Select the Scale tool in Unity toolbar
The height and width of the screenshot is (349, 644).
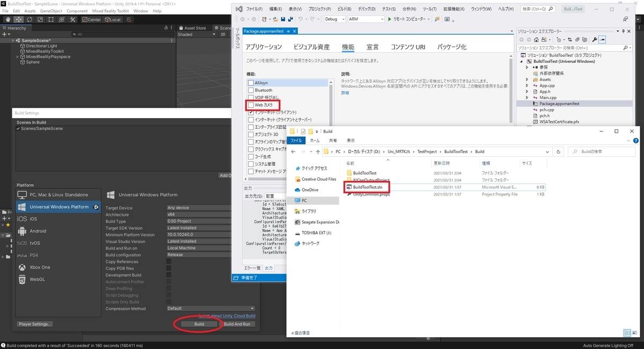tap(40, 19)
